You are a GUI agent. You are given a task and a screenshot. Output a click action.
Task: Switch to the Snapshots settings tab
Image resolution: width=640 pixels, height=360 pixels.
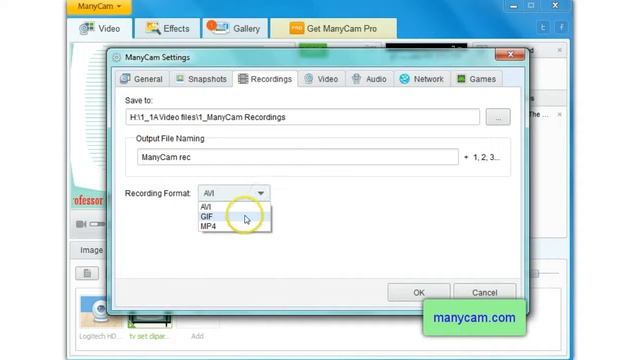[201, 79]
